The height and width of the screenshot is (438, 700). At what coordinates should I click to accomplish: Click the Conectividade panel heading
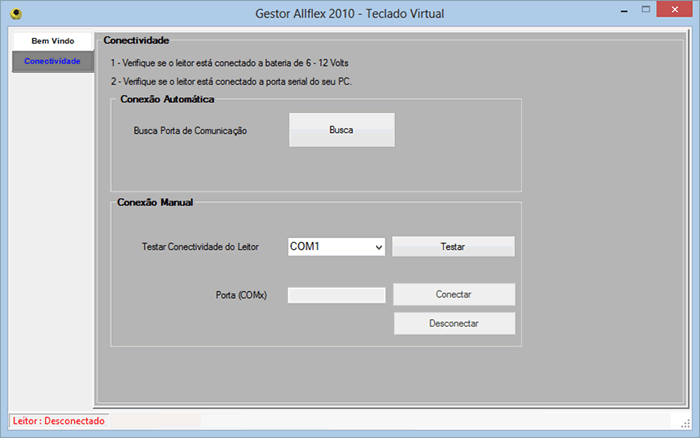click(x=136, y=40)
